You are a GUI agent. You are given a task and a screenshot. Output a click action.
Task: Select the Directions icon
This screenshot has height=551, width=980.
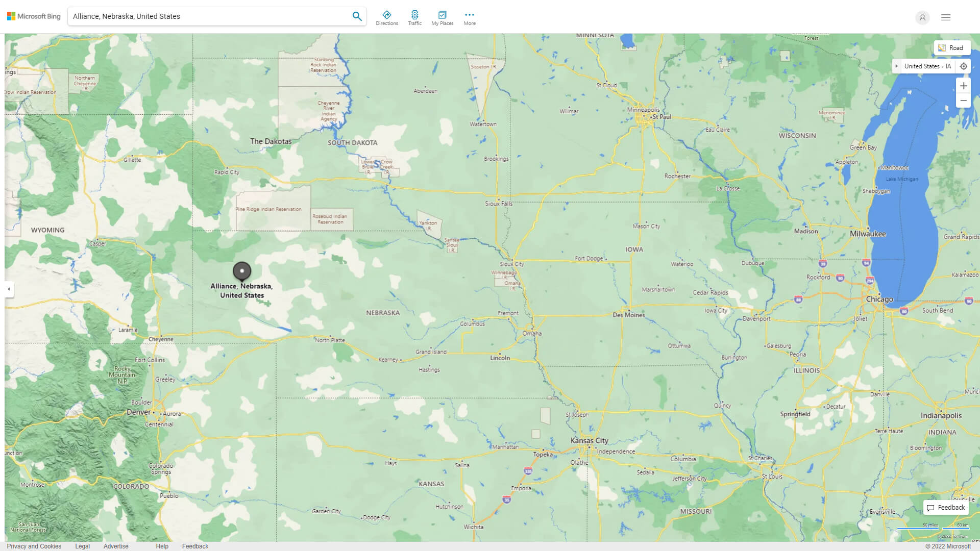point(387,17)
